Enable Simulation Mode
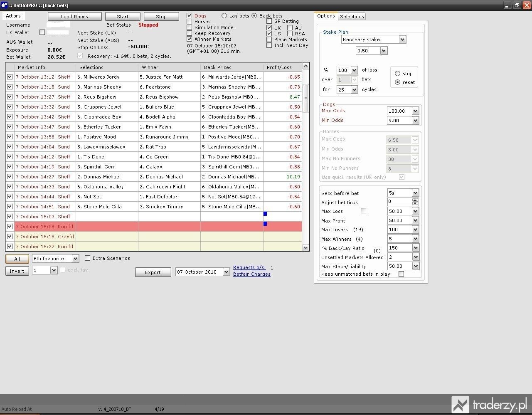Viewport: 532px width, 415px height. coord(190,27)
